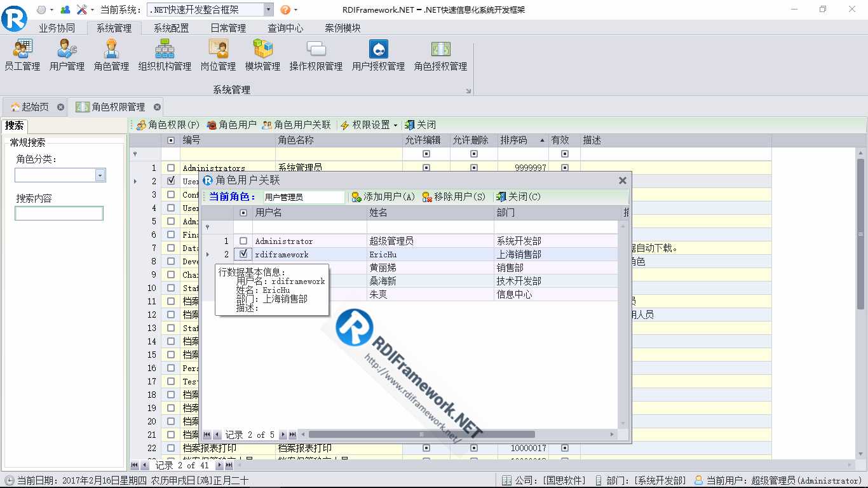
Task: Go to last record in dialog navigator
Action: pyautogui.click(x=292, y=435)
